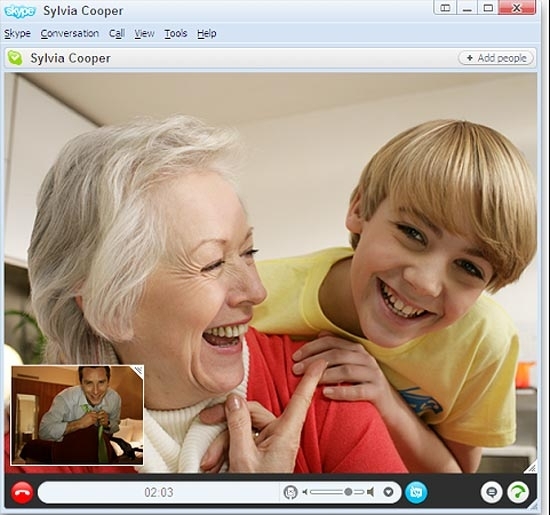Screen dimensions: 550x515
Task: Open the Call menu
Action: coord(117,34)
